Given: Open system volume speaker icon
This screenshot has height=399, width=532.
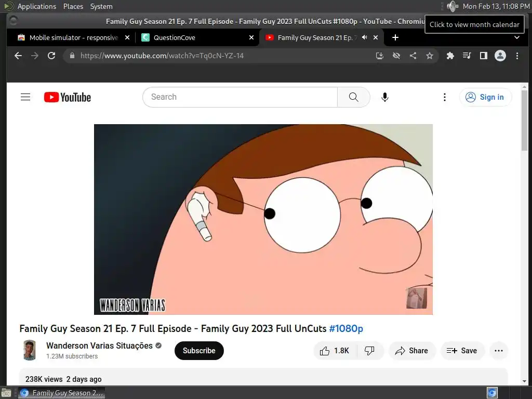Looking at the screenshot, I should pos(453,6).
